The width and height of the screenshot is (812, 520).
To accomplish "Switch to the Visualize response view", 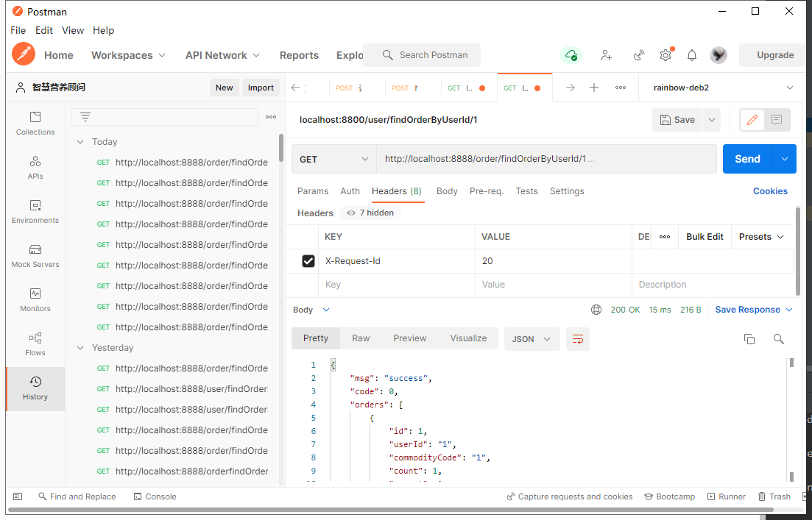I will 468,338.
